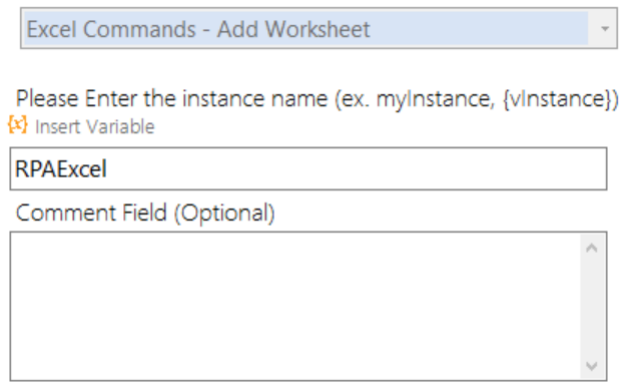The height and width of the screenshot is (388, 622).
Task: Click the "Please Enter the instance name" label
Action: coord(172,98)
